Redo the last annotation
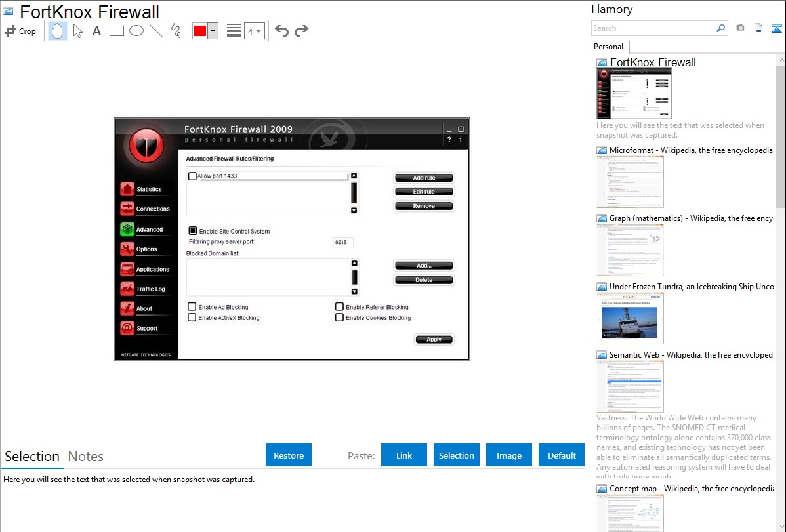Screen dimensions: 786x532 (x=301, y=31)
